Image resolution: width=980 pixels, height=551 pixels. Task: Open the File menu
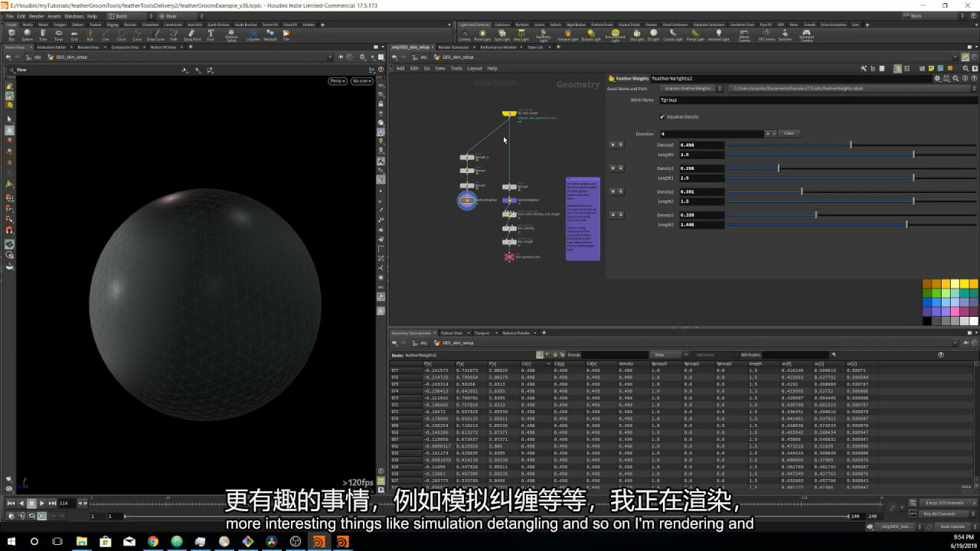(x=9, y=15)
